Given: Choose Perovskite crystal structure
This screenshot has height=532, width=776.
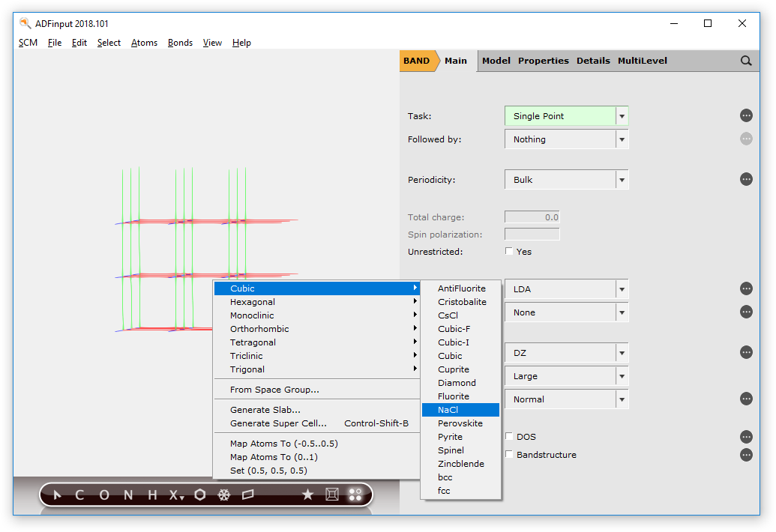Looking at the screenshot, I should (x=461, y=423).
